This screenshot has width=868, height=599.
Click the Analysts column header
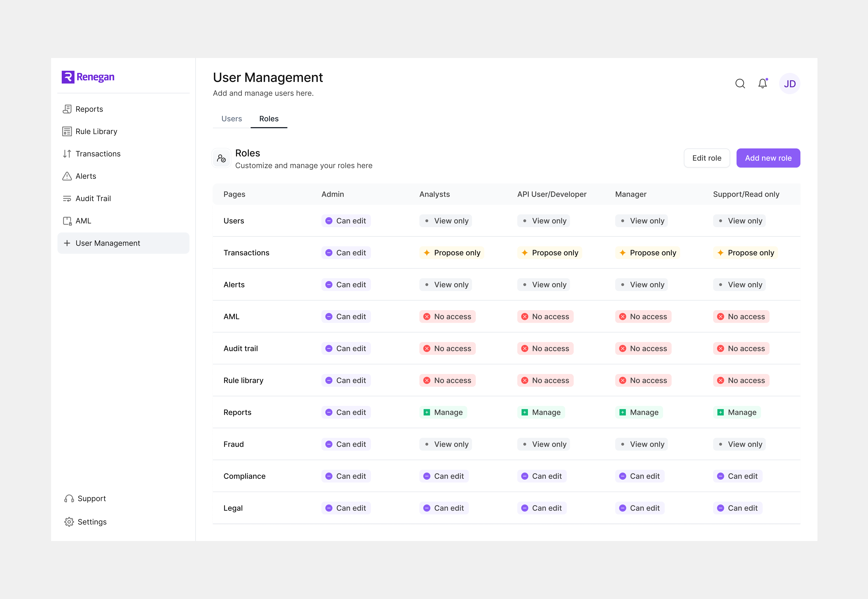pyautogui.click(x=434, y=194)
